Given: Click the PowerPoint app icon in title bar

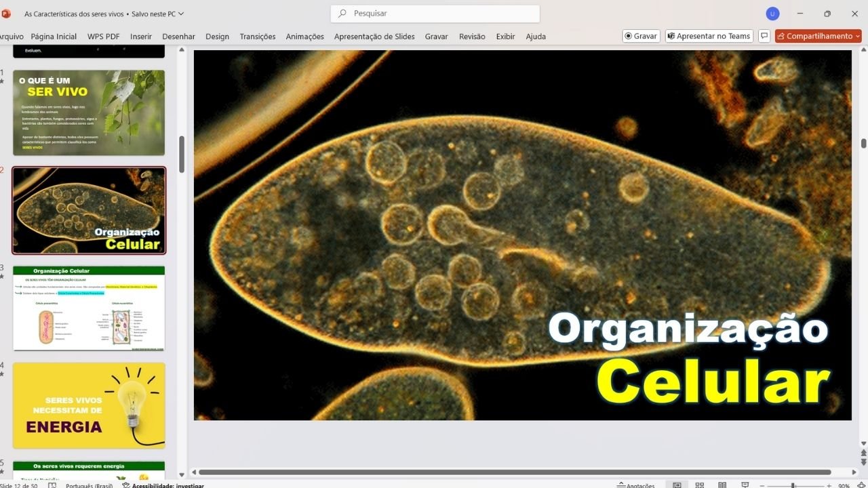Looking at the screenshot, I should 6,13.
